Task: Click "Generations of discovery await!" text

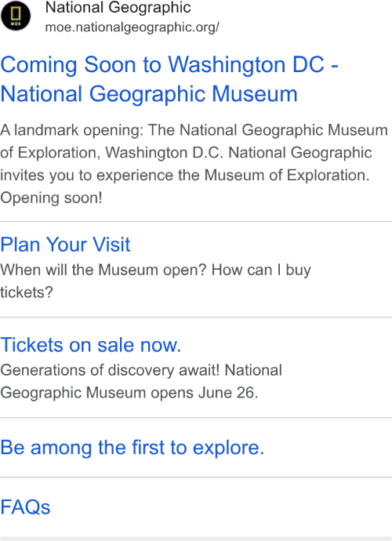Action: click(110, 370)
